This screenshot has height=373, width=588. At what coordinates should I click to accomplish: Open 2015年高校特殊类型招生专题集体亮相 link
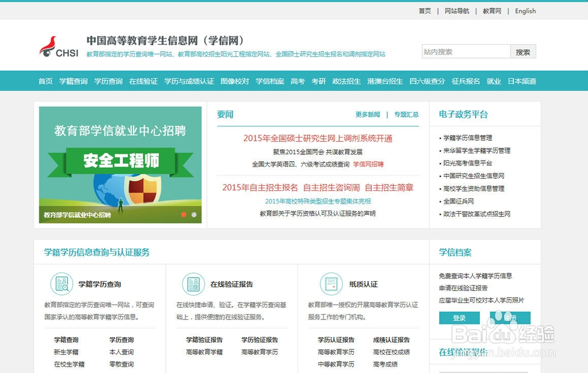coord(318,201)
